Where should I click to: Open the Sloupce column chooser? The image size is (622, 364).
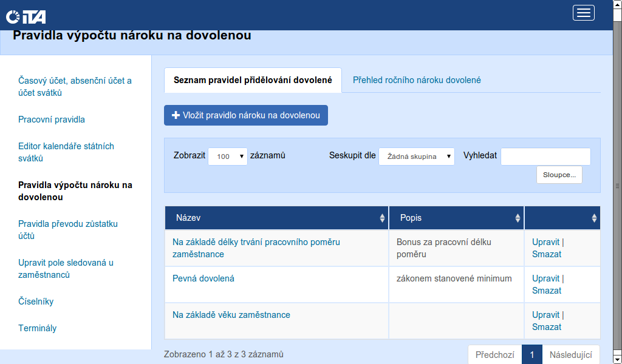pos(559,175)
